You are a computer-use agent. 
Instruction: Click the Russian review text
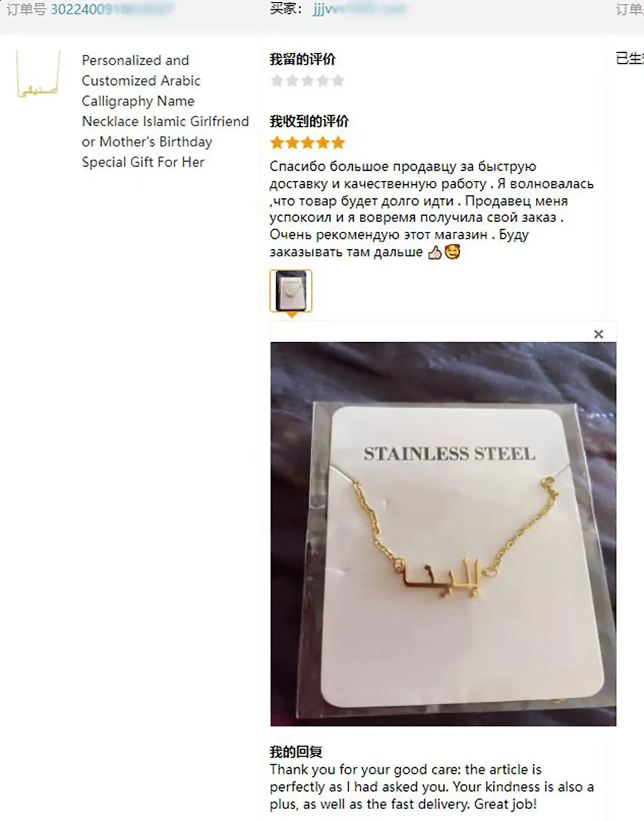[431, 209]
